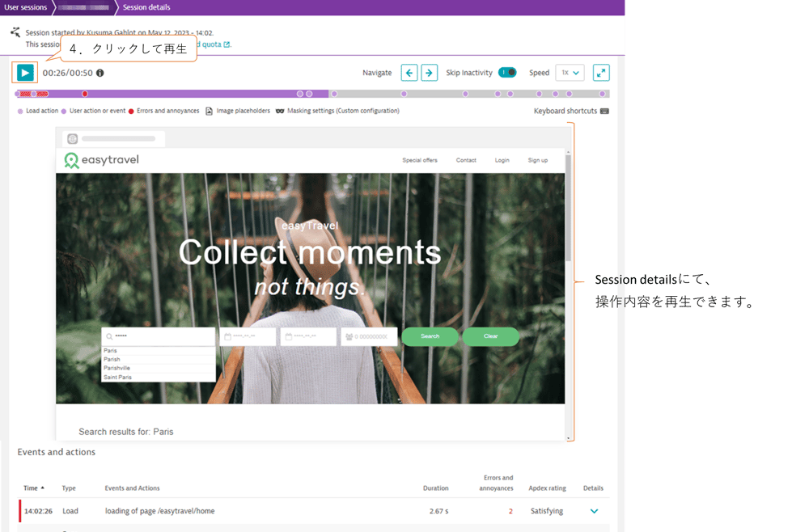Open the playback Speed dropdown
Screen dimensions: 809x532
coord(570,73)
